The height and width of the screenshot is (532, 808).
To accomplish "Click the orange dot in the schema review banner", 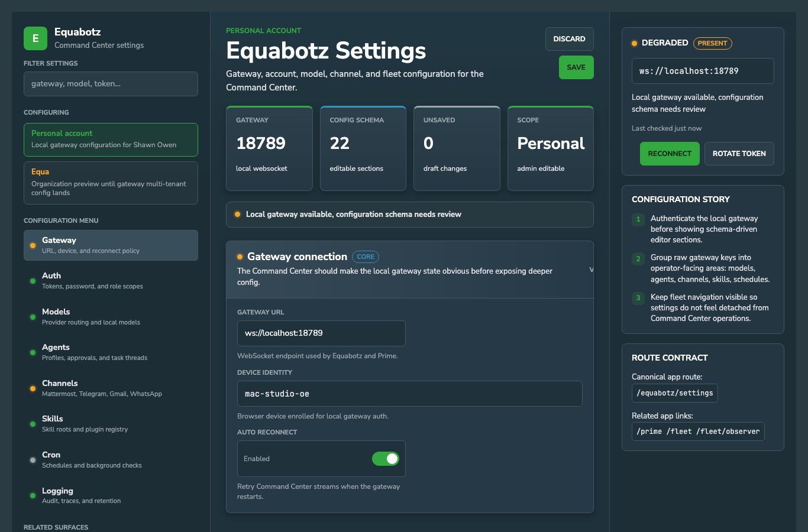I will 237,215.
